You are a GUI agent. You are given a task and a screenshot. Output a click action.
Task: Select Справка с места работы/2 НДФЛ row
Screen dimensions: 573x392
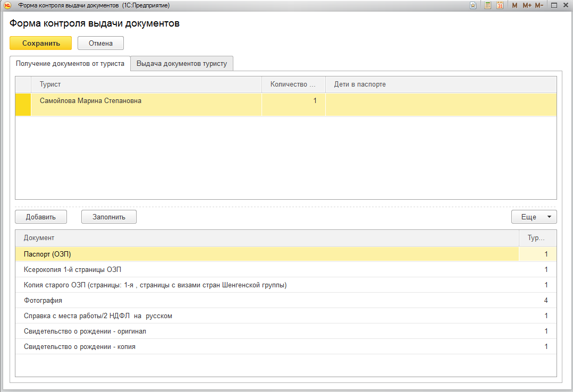point(286,316)
